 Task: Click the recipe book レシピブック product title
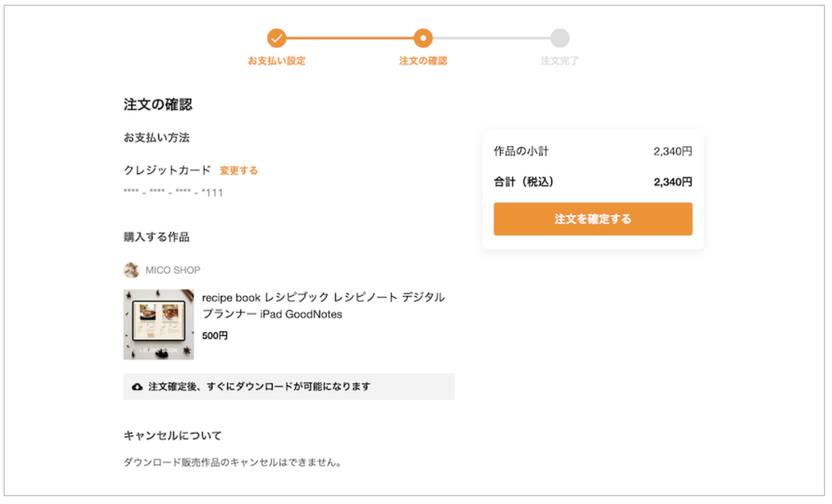pyautogui.click(x=323, y=305)
